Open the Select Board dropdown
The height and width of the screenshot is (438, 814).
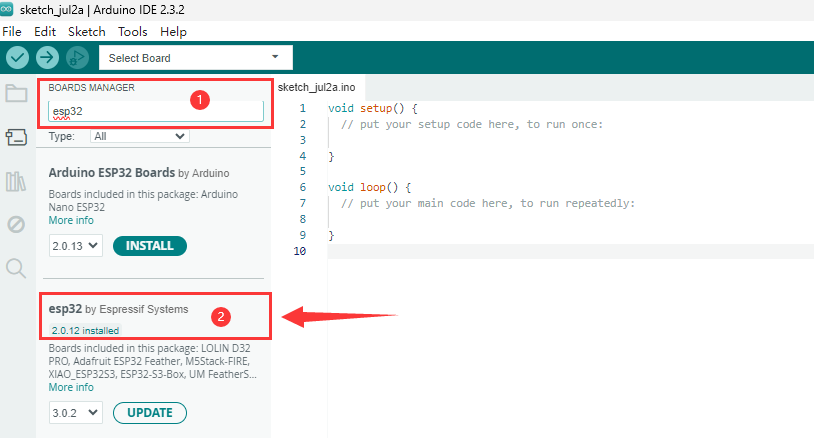tap(196, 58)
